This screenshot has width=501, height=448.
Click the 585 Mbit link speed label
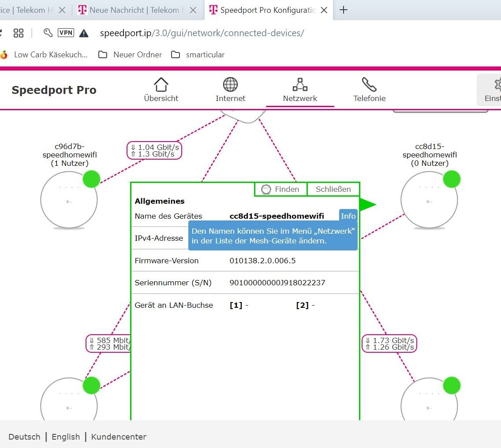coord(108,344)
